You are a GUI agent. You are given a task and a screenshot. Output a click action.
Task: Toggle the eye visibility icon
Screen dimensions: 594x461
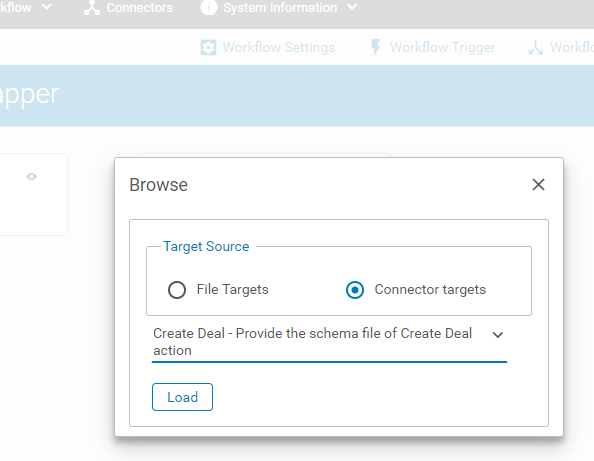pos(31,177)
